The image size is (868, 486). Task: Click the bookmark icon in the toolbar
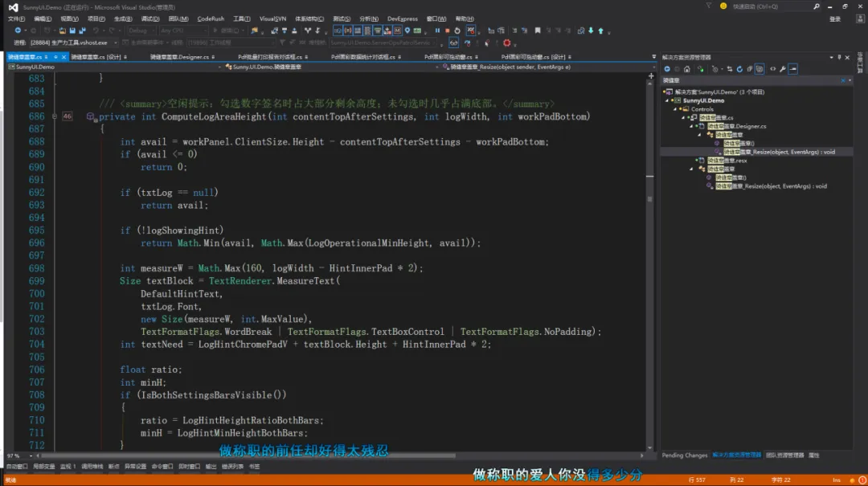(538, 31)
